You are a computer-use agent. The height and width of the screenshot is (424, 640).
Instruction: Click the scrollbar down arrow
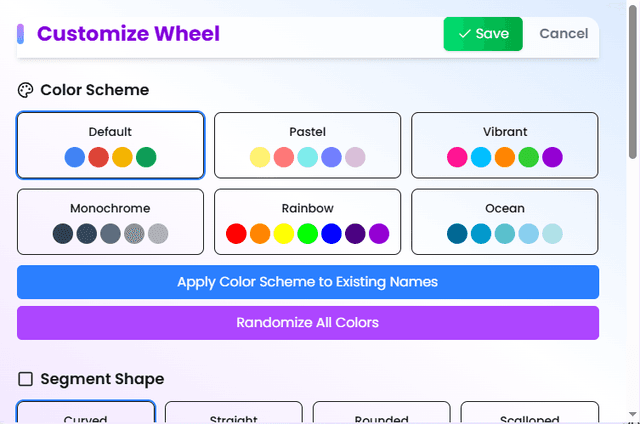[633, 414]
